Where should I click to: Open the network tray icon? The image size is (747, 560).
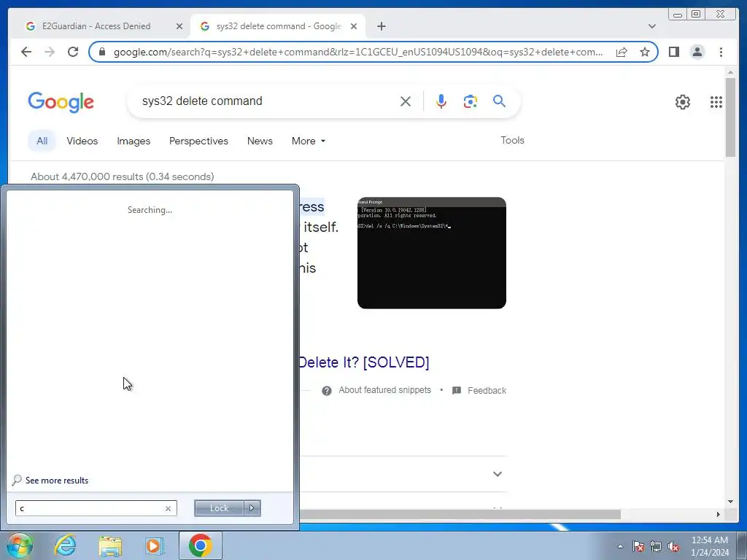[656, 546]
